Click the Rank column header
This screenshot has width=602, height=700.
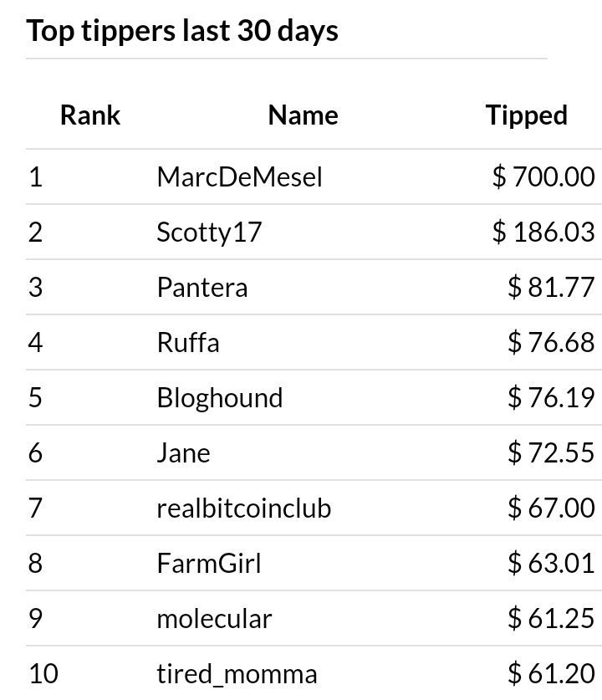click(x=90, y=115)
